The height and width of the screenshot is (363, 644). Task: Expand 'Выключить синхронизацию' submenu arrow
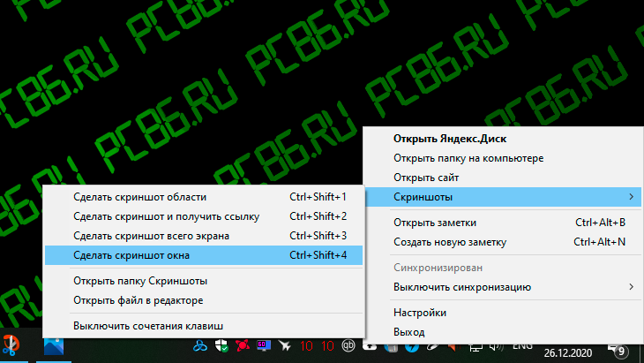pyautogui.click(x=632, y=286)
